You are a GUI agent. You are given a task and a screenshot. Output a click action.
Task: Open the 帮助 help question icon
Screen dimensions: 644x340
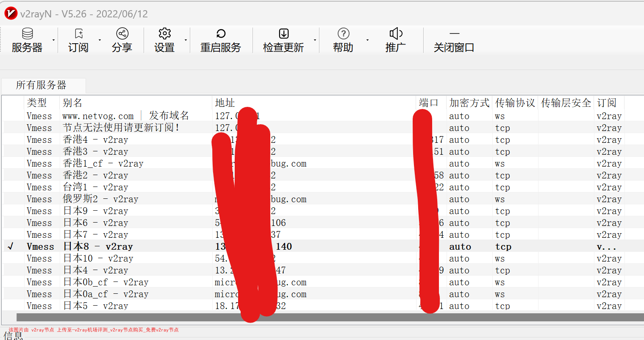click(343, 34)
